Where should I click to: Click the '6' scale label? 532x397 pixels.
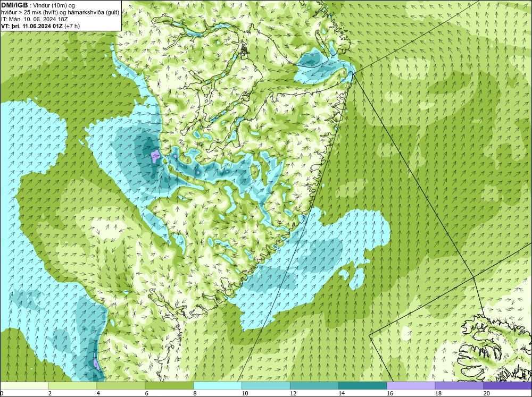pyautogui.click(x=146, y=393)
